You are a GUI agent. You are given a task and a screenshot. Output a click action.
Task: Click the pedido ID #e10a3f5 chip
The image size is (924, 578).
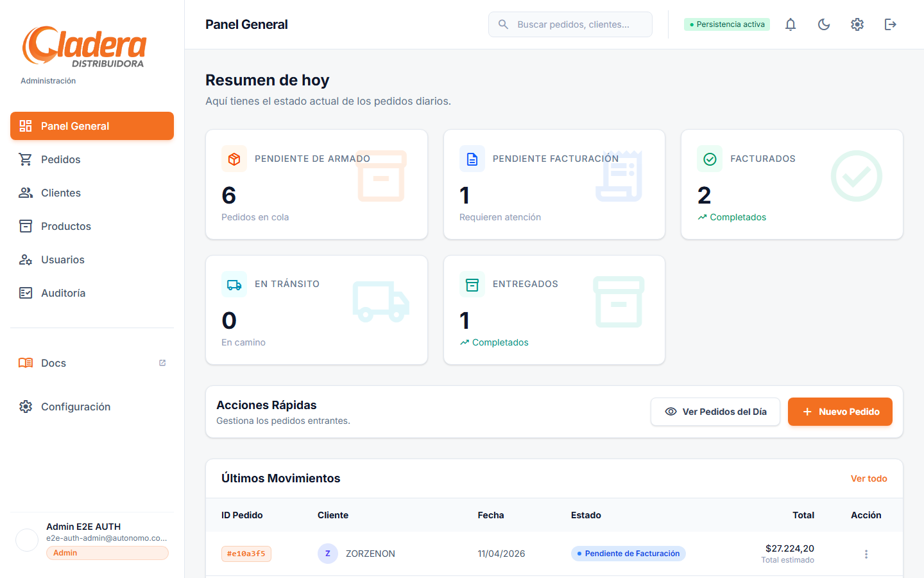pos(246,554)
